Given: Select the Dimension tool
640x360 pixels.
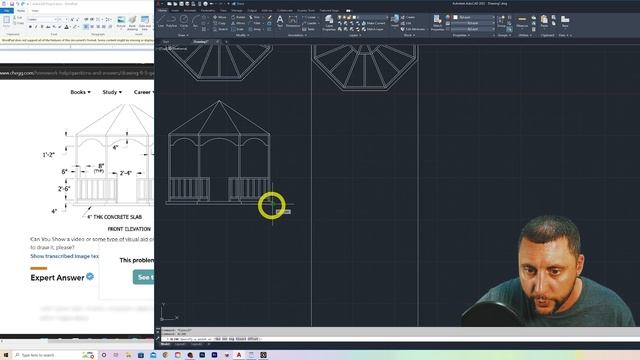Looking at the screenshot, I should 293,21.
